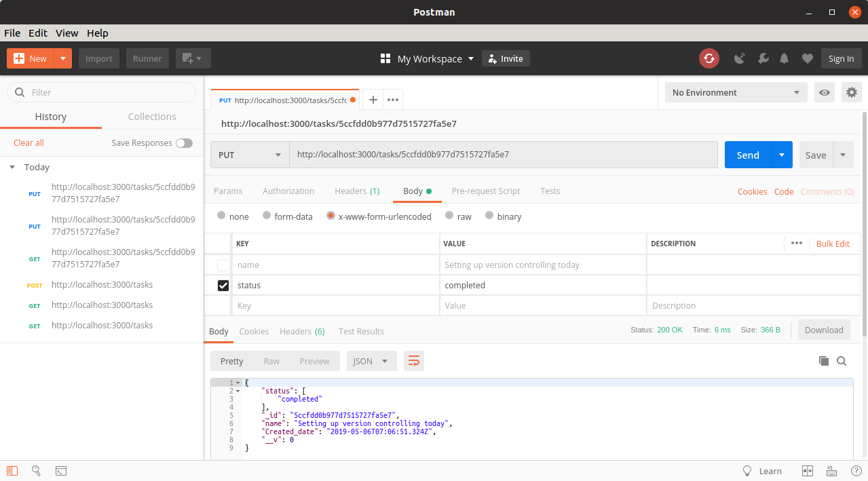Open Send button dropdown arrow

[x=782, y=155]
